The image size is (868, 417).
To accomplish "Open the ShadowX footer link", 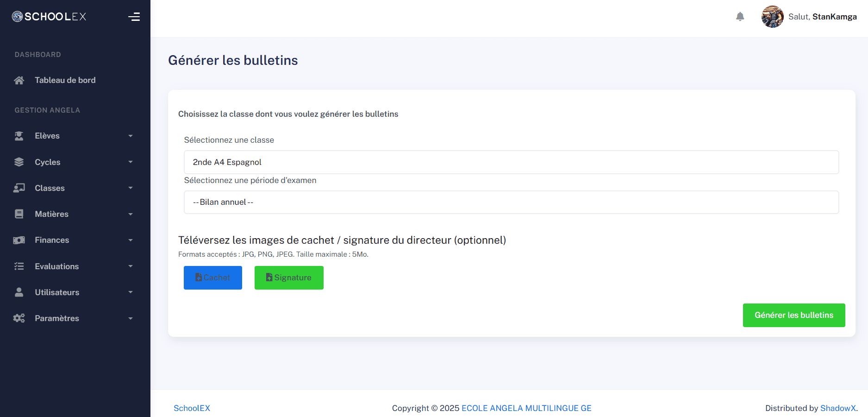I will (x=838, y=408).
